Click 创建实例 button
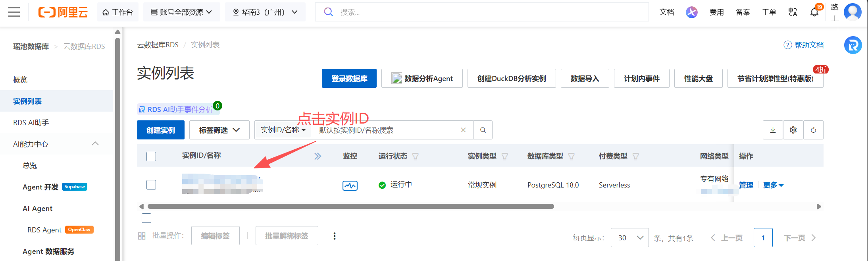Screen dimensions: 868x261 pyautogui.click(x=161, y=130)
